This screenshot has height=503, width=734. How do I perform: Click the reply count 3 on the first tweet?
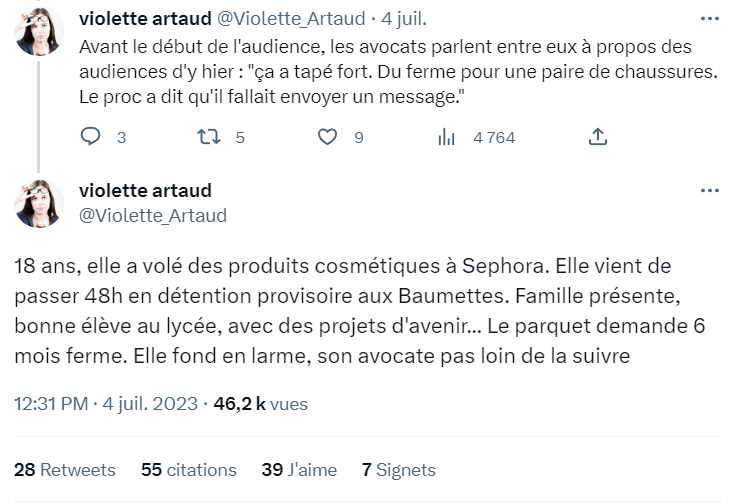click(121, 138)
